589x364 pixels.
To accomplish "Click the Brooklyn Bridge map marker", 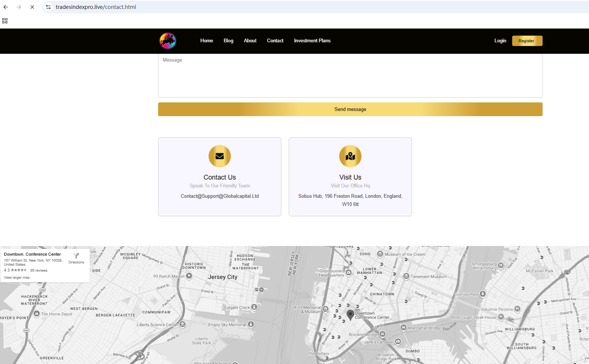I will 383,334.
